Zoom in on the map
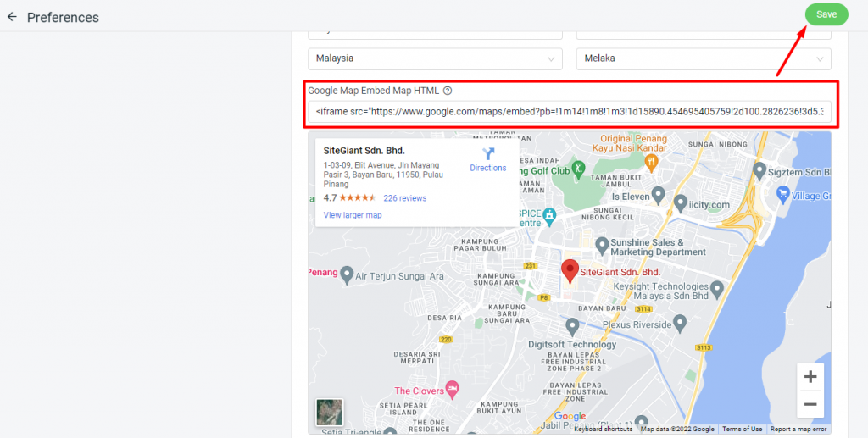 tap(810, 377)
